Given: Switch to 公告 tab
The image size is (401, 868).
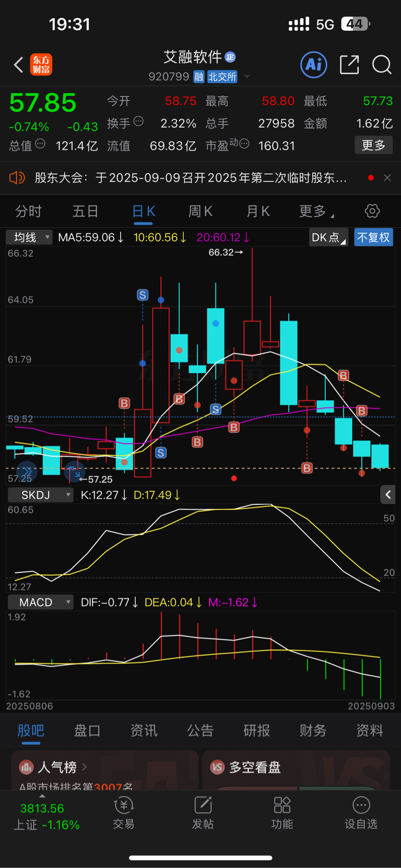Looking at the screenshot, I should pyautogui.click(x=200, y=730).
